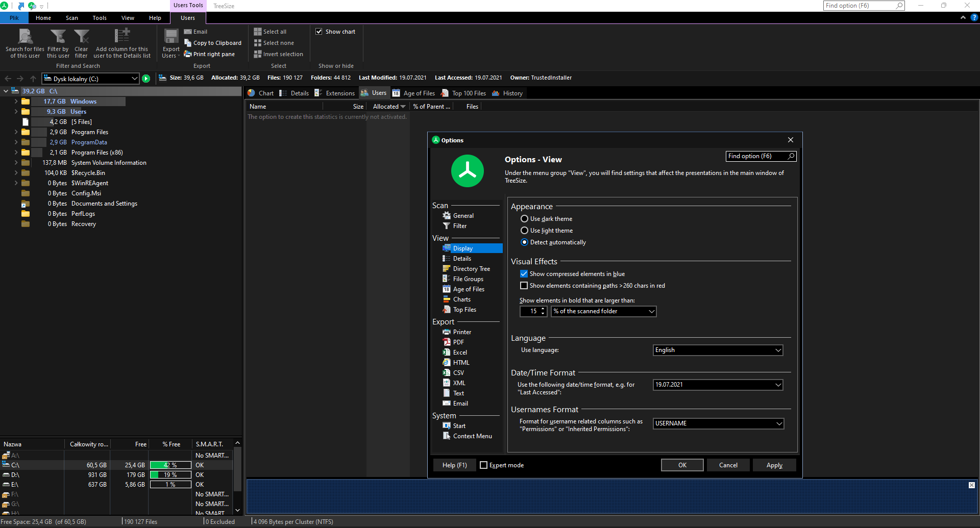The image size is (980, 528).
Task: Click Select none in the ribbon
Action: pyautogui.click(x=274, y=43)
